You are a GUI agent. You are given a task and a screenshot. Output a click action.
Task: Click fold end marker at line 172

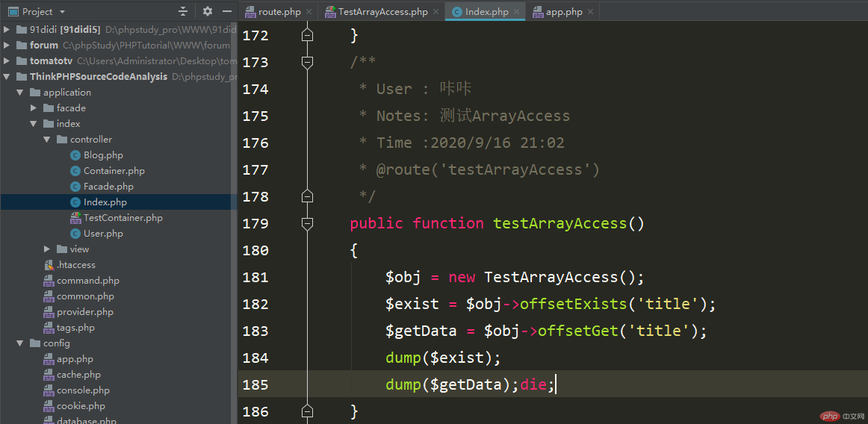307,35
